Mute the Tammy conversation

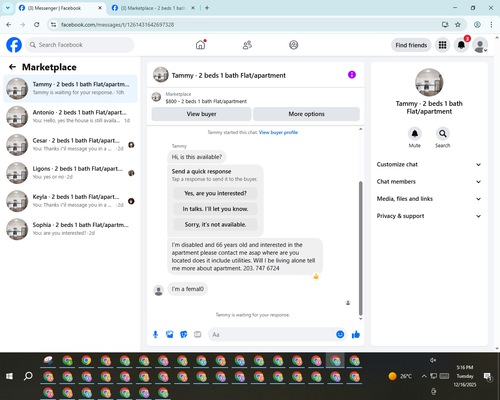click(x=415, y=134)
